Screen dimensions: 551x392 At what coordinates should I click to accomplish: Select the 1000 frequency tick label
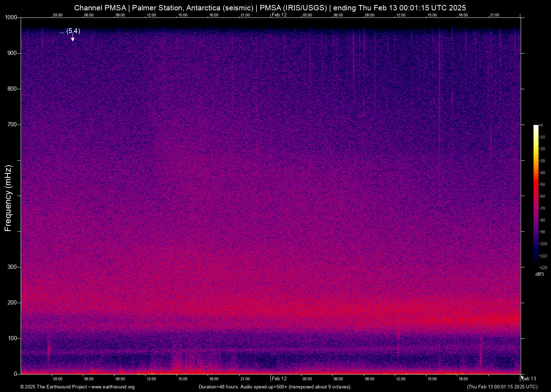10,17
